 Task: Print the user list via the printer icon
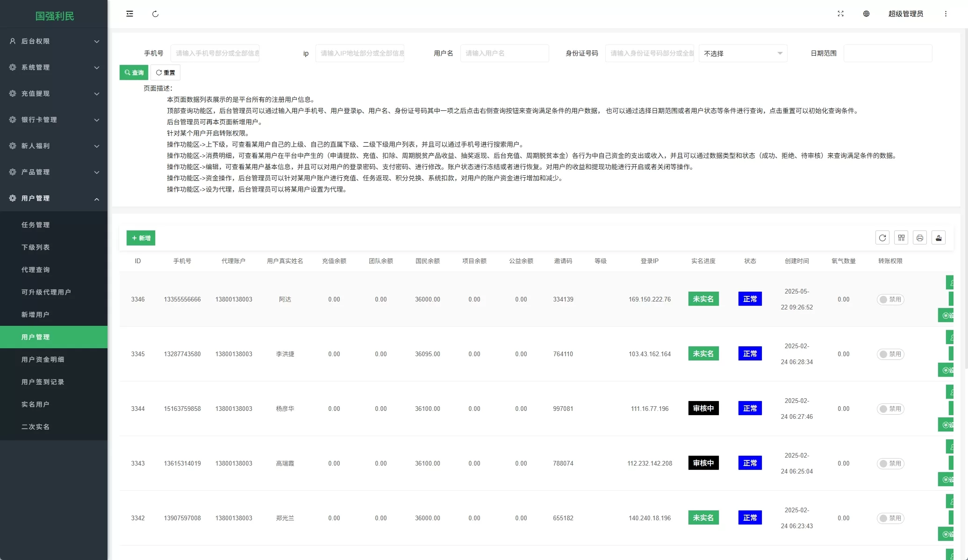pyautogui.click(x=919, y=237)
